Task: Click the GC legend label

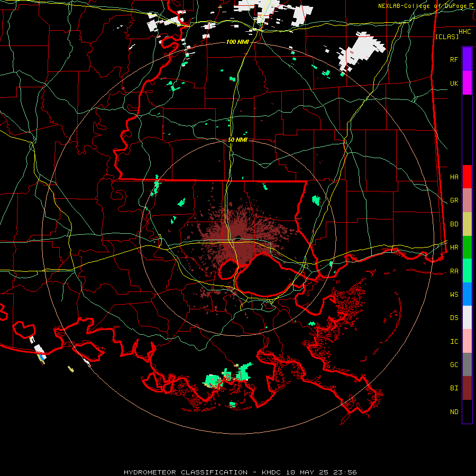Action: [x=454, y=365]
